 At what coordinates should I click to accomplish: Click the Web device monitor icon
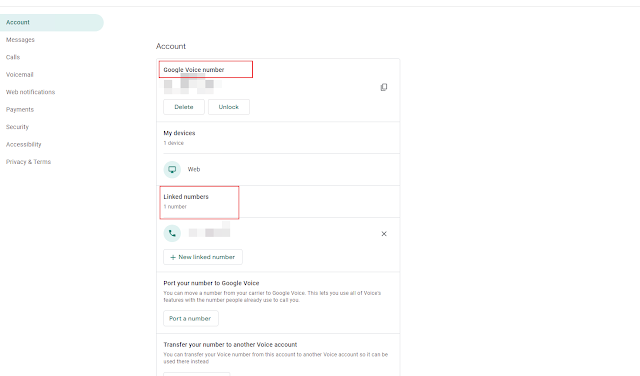172,169
